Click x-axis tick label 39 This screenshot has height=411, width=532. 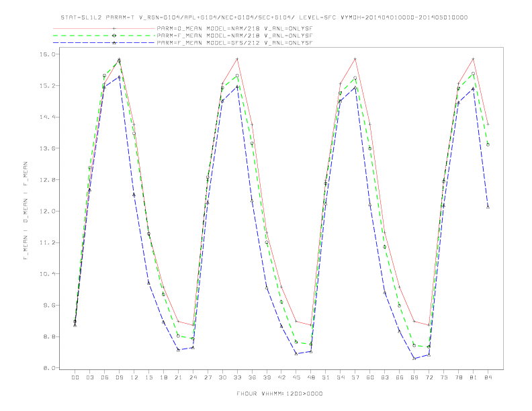(267, 377)
